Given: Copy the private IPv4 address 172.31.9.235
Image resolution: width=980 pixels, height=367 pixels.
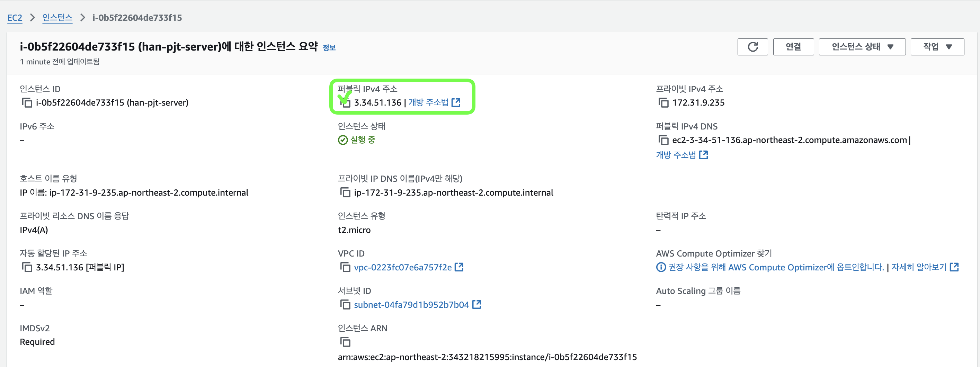Looking at the screenshot, I should (663, 103).
